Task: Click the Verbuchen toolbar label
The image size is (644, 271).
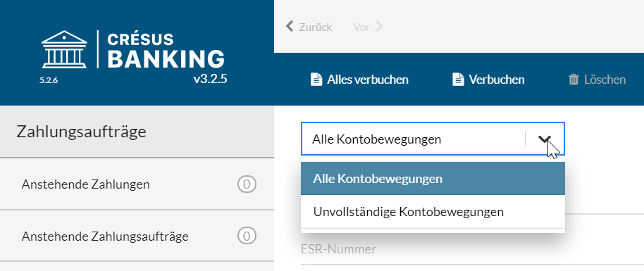Action: 497,80
